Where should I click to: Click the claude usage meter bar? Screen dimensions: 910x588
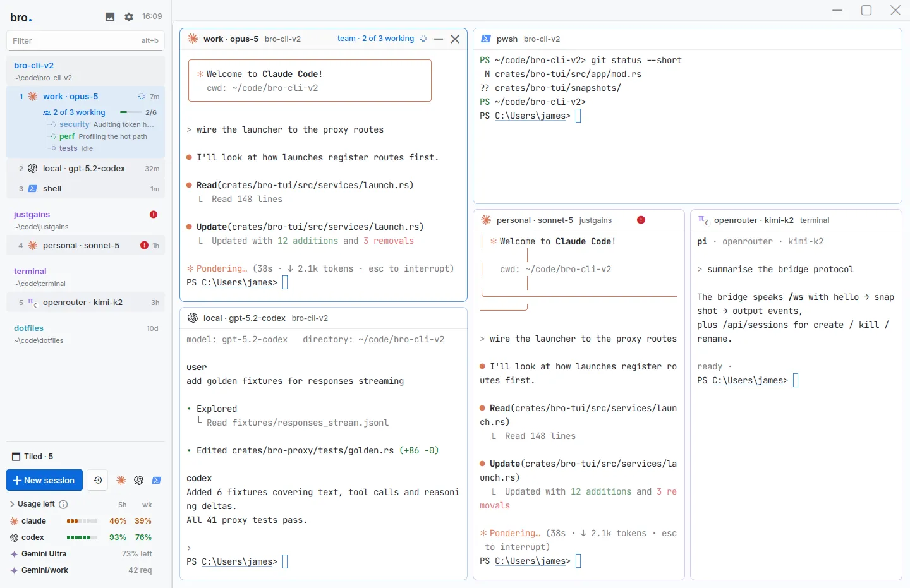(x=82, y=521)
